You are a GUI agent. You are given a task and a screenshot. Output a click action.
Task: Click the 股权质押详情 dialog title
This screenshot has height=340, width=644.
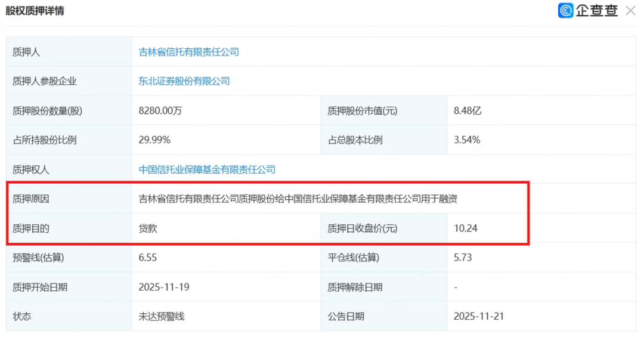click(x=35, y=11)
